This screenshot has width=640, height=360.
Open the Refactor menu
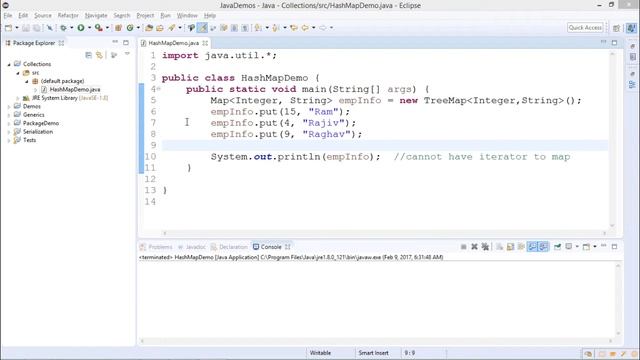(68, 16)
